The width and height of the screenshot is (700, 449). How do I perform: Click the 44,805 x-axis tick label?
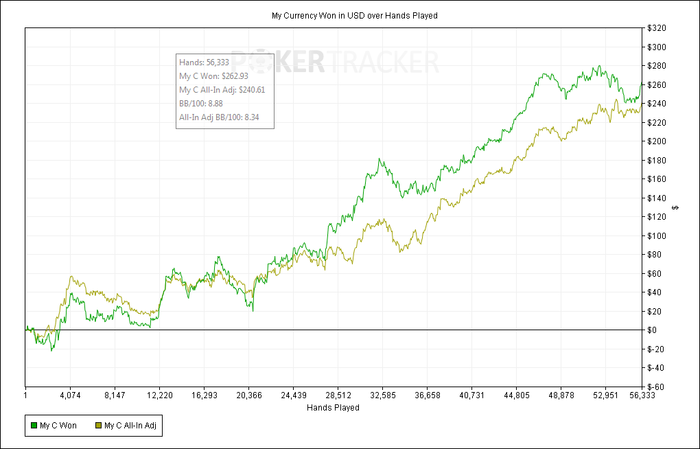[517, 395]
